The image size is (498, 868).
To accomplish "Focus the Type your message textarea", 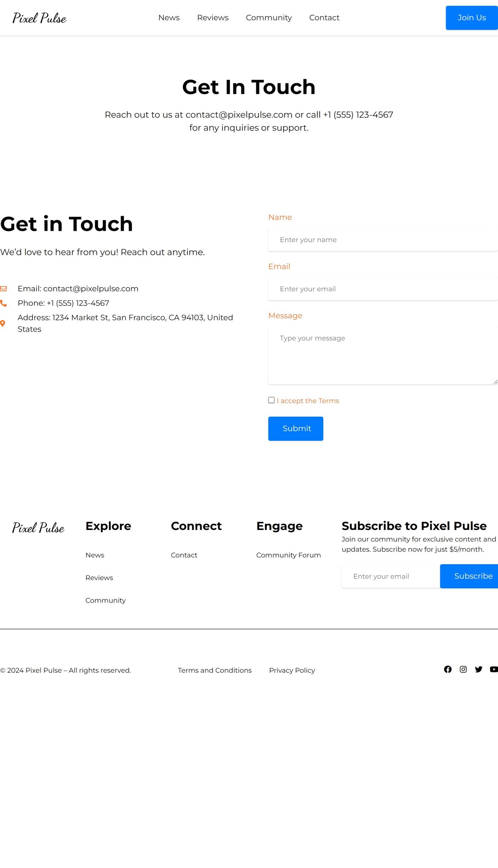I will click(383, 356).
